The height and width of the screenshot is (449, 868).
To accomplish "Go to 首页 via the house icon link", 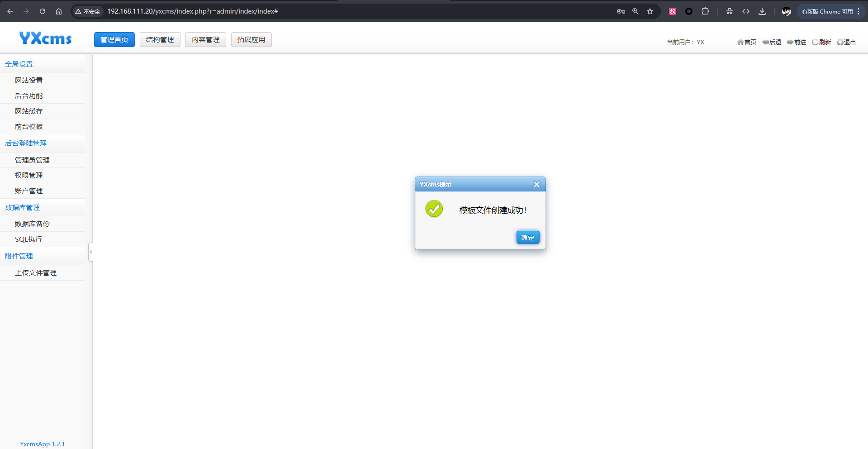I will coord(747,42).
